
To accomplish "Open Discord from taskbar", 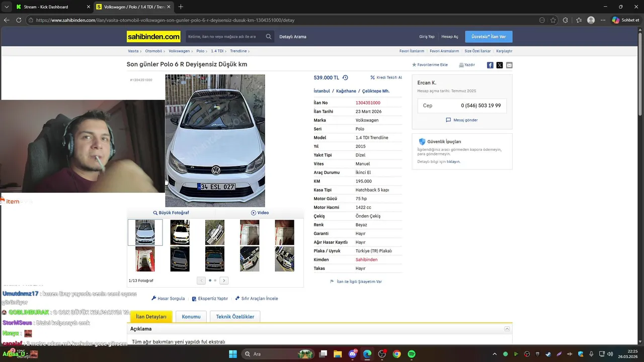I will [353, 354].
